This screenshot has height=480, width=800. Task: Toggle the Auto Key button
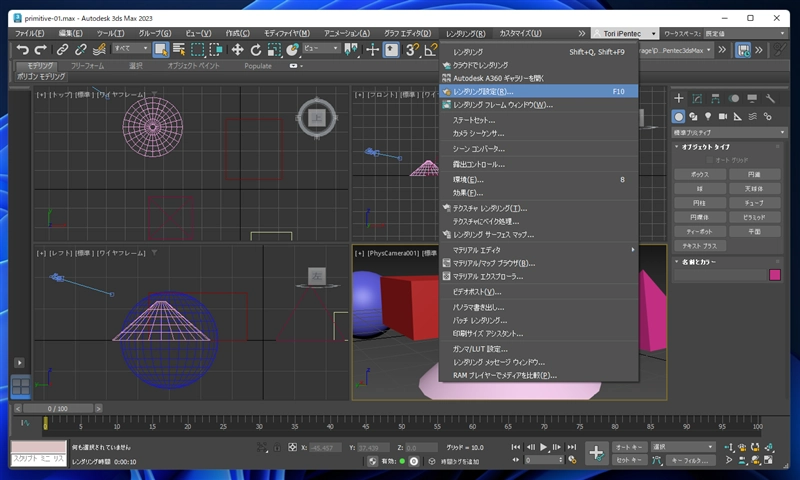(x=630, y=447)
